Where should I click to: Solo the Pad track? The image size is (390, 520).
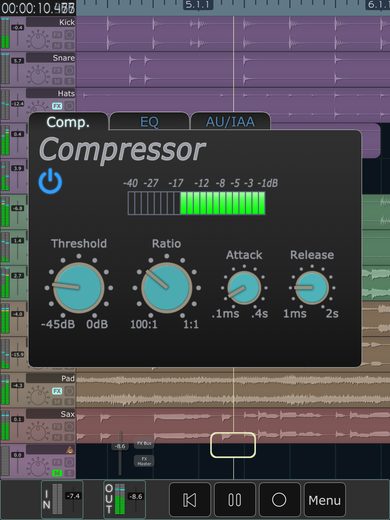pos(69,401)
